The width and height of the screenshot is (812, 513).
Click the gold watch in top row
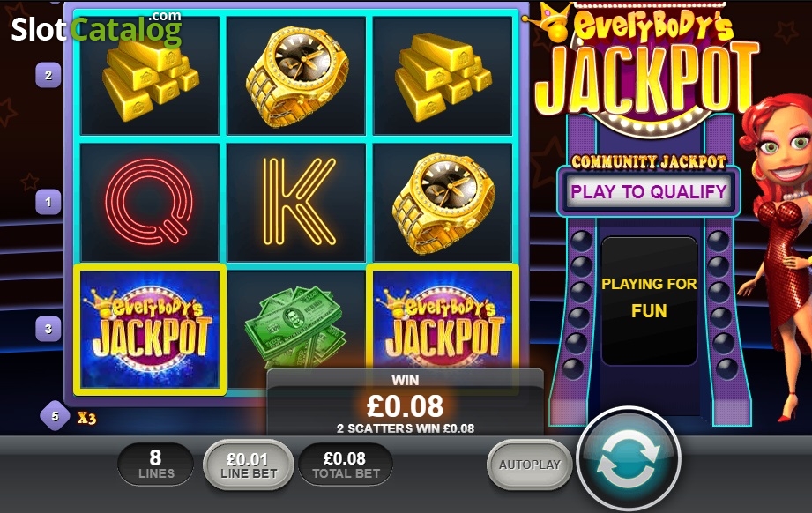[296, 76]
